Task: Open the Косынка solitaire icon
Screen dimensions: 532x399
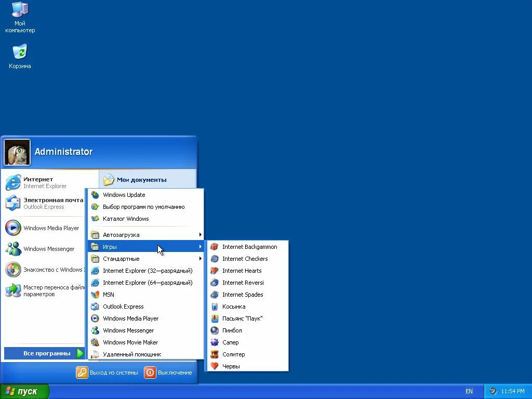Action: tap(215, 307)
